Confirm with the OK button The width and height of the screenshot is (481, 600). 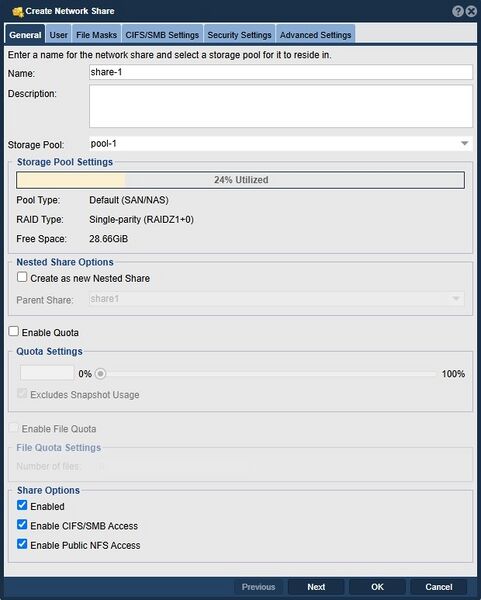[377, 587]
